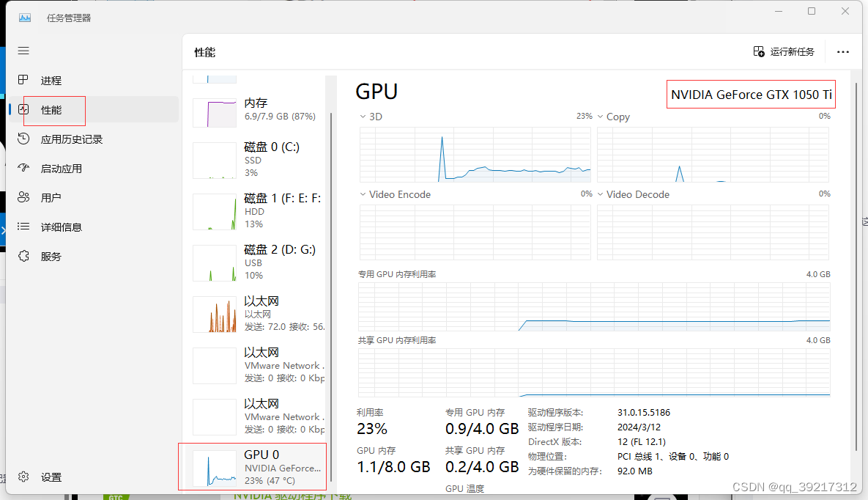Screen dimensions: 868x500
Task: Click the large GPU heading
Action: [x=376, y=92]
